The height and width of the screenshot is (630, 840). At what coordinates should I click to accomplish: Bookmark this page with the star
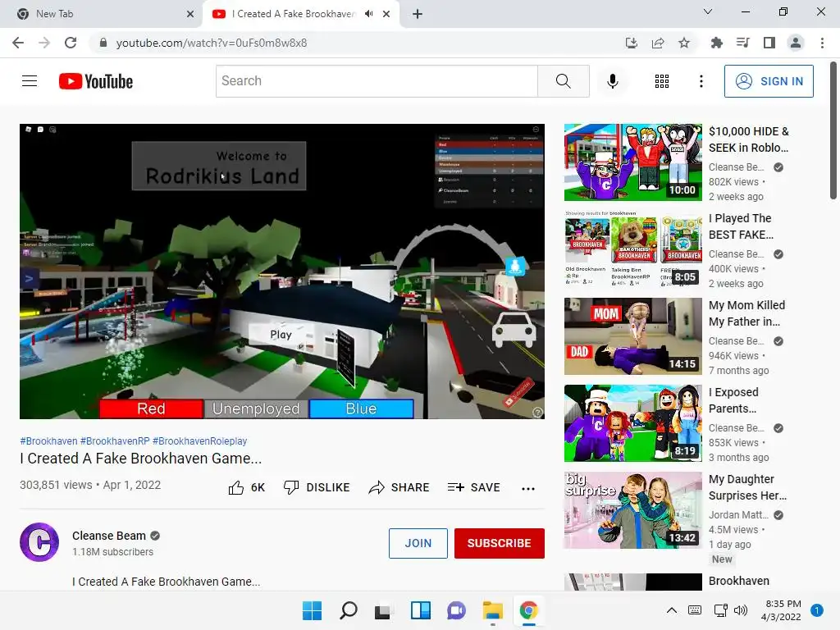684,43
